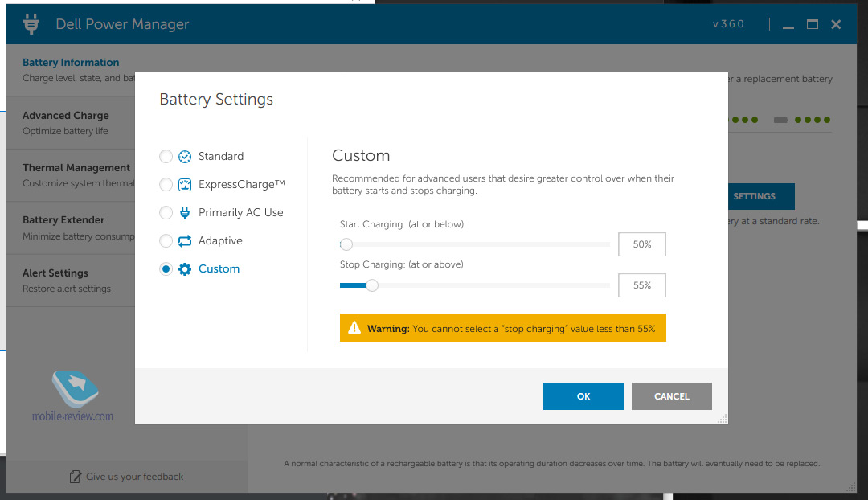Click the Custom heading in right pane
The width and height of the screenshot is (868, 500).
tap(361, 156)
